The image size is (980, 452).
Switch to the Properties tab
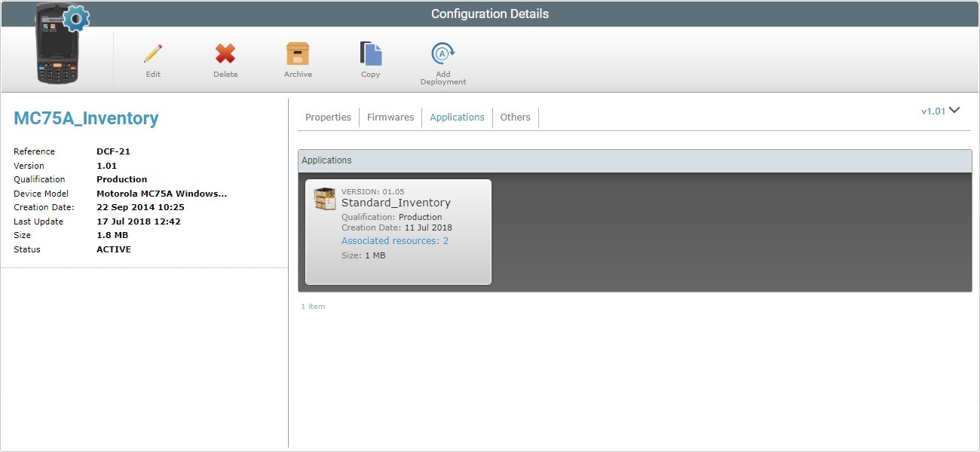click(328, 117)
